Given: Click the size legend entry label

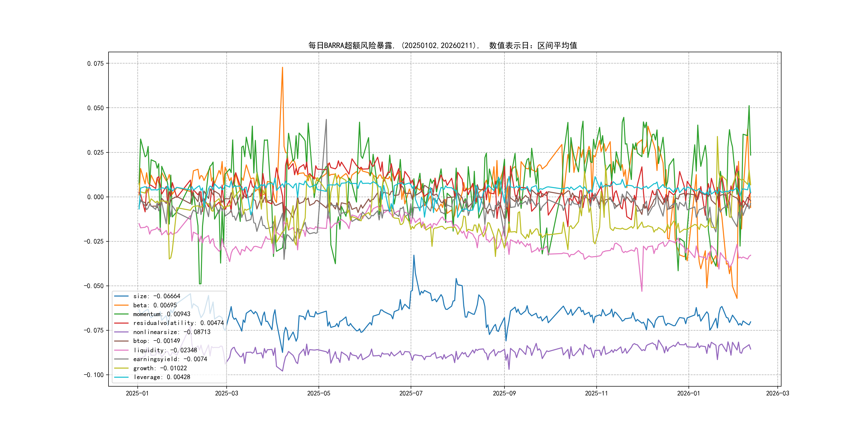Looking at the screenshot, I should 156,296.
